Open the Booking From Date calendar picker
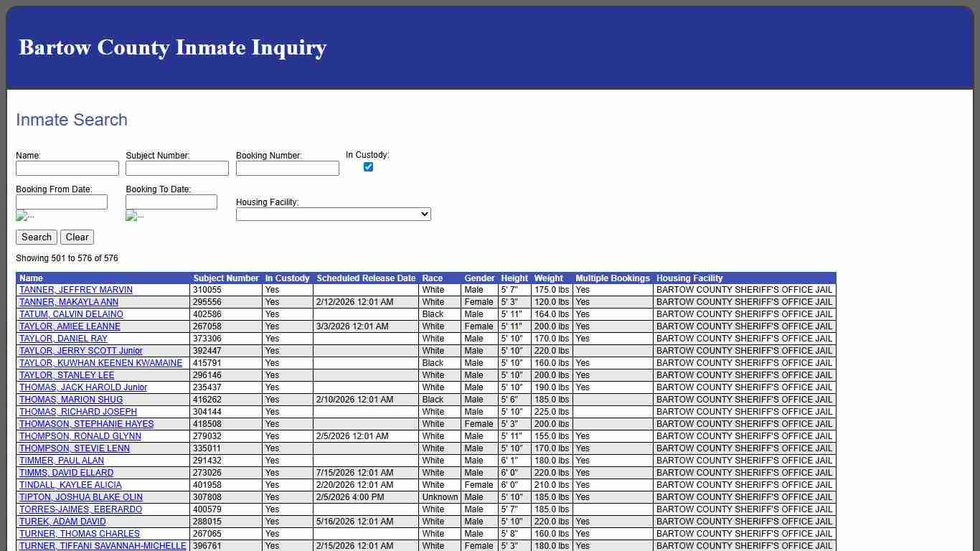Screen dimensions: 980x551 coord(25,215)
